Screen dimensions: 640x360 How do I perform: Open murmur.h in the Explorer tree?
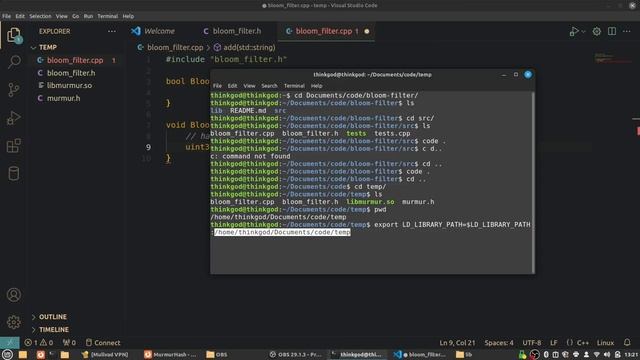tap(63, 98)
